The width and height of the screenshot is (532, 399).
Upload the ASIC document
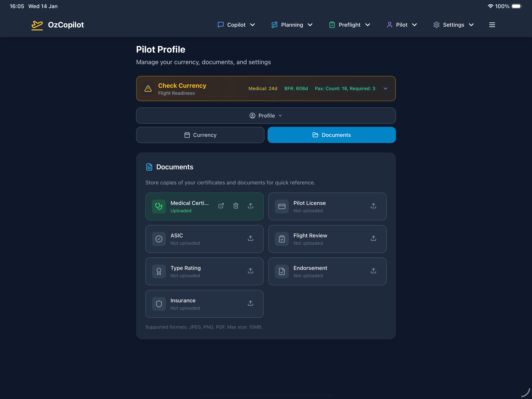point(250,238)
